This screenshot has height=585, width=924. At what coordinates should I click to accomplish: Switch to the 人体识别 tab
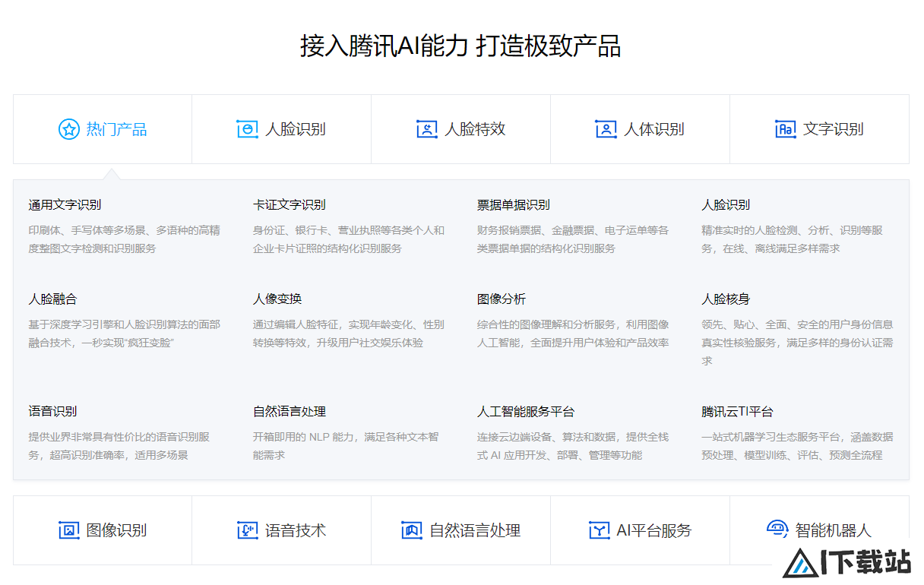pos(641,129)
